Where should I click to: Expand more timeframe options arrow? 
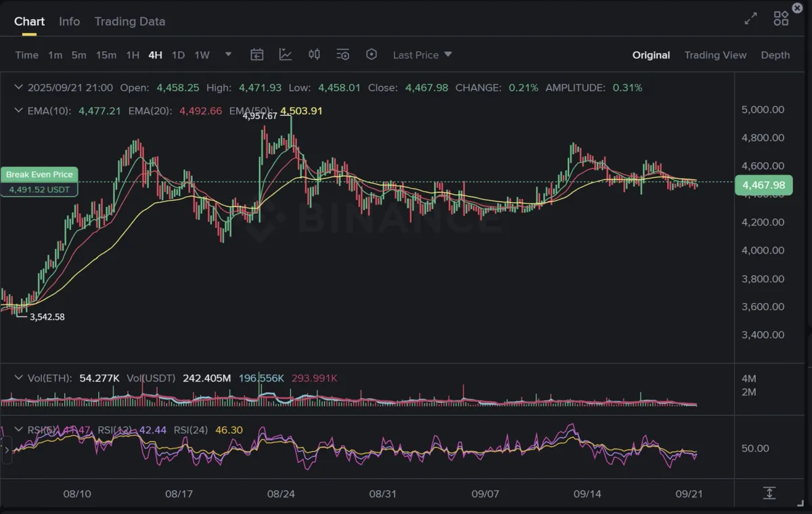[x=228, y=54]
